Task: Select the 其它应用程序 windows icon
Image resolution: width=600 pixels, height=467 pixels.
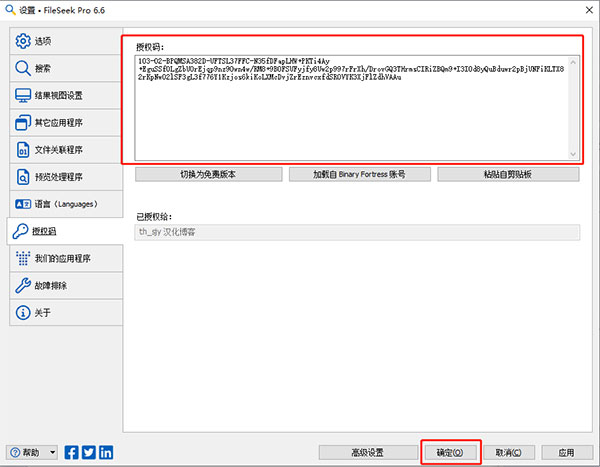Action: (23, 122)
